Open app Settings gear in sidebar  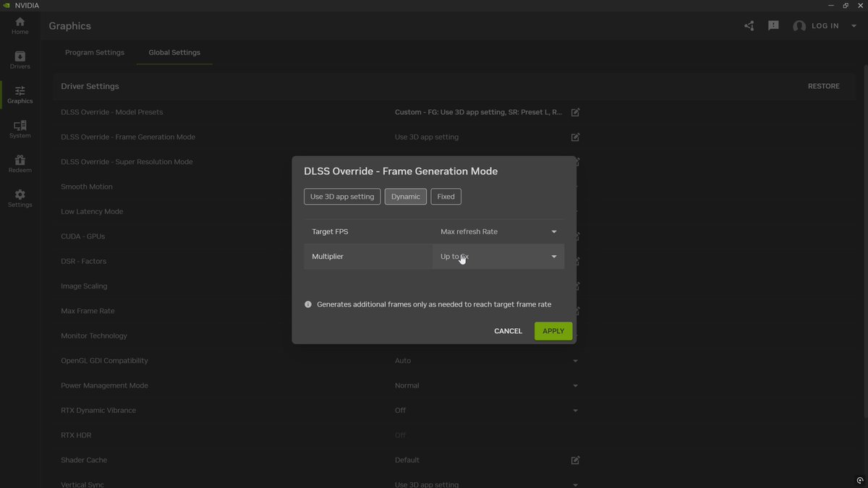click(x=20, y=199)
